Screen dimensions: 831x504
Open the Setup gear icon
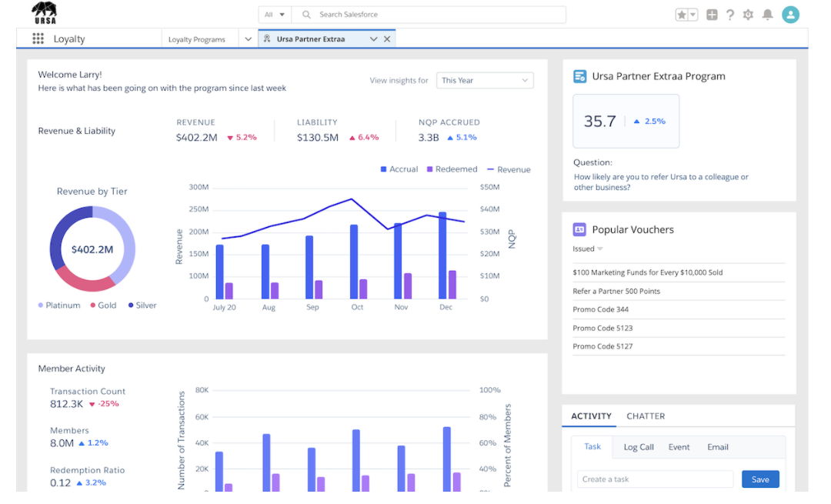coord(748,15)
